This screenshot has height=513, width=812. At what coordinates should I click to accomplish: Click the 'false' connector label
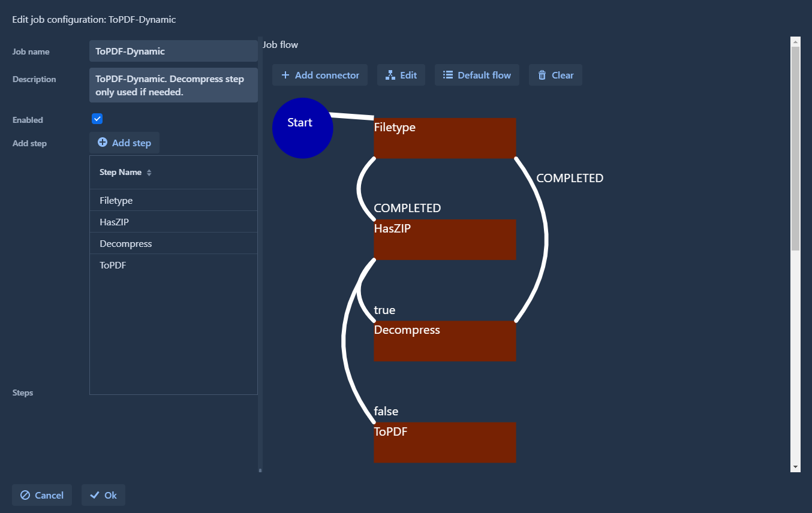click(386, 411)
